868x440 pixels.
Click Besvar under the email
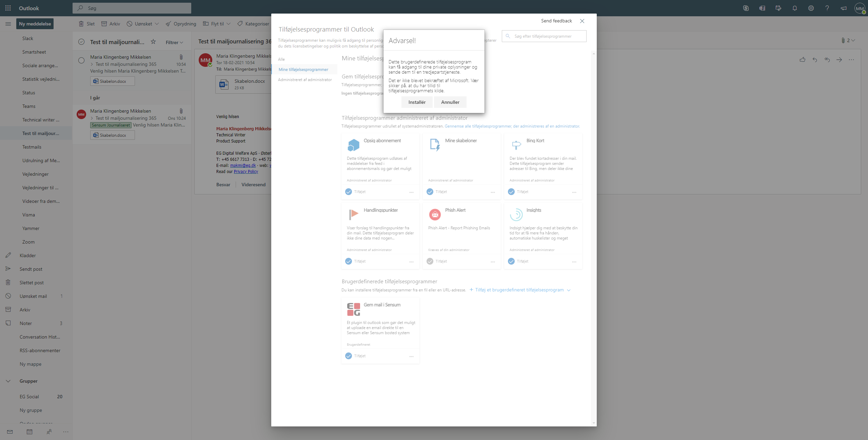click(x=223, y=185)
